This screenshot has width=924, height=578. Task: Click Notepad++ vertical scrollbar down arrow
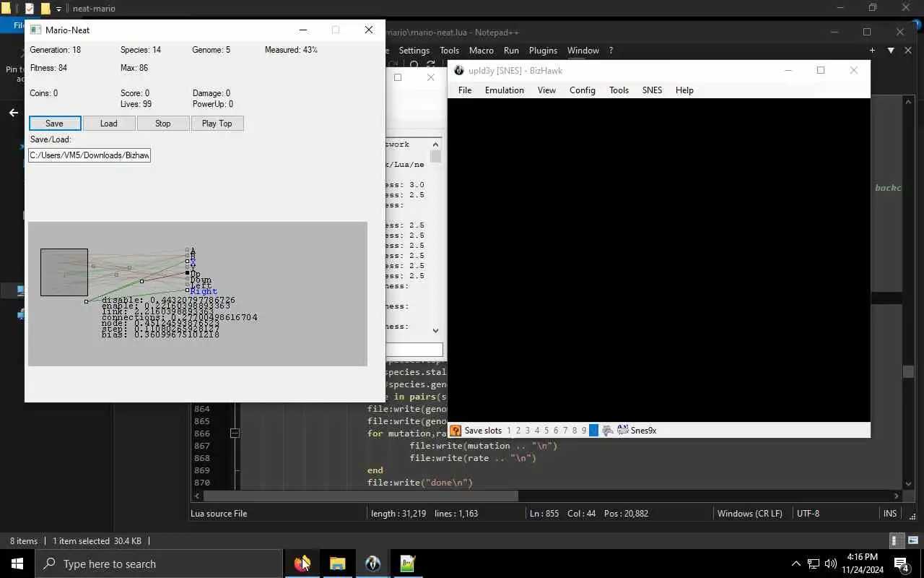point(909,485)
